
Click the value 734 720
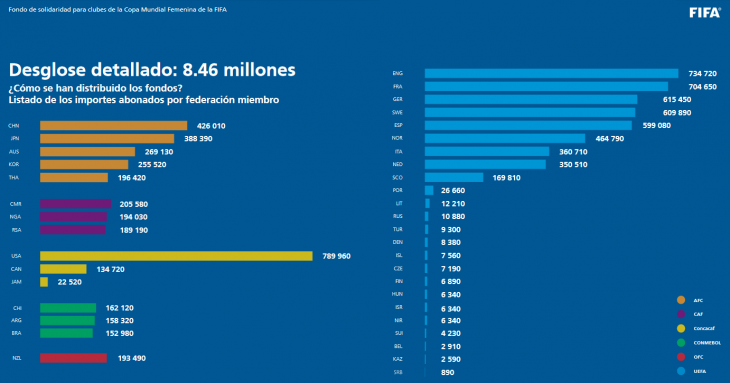coord(703,74)
